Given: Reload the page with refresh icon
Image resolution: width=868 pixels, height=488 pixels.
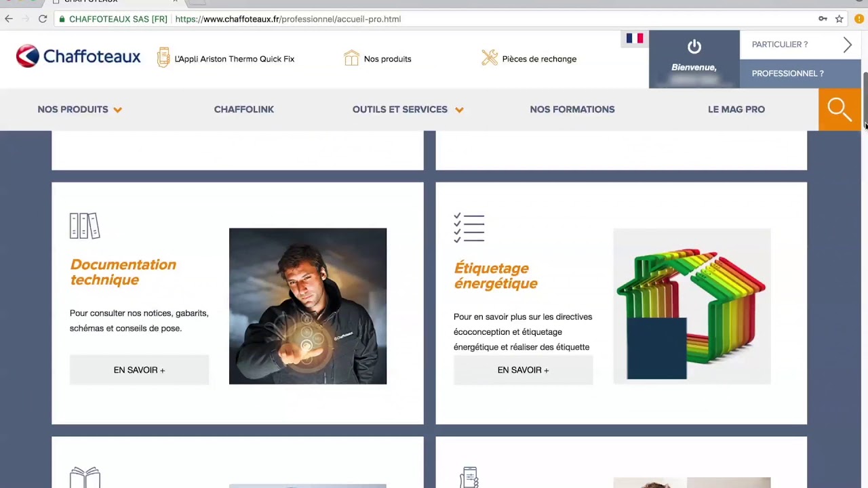Looking at the screenshot, I should [x=42, y=19].
